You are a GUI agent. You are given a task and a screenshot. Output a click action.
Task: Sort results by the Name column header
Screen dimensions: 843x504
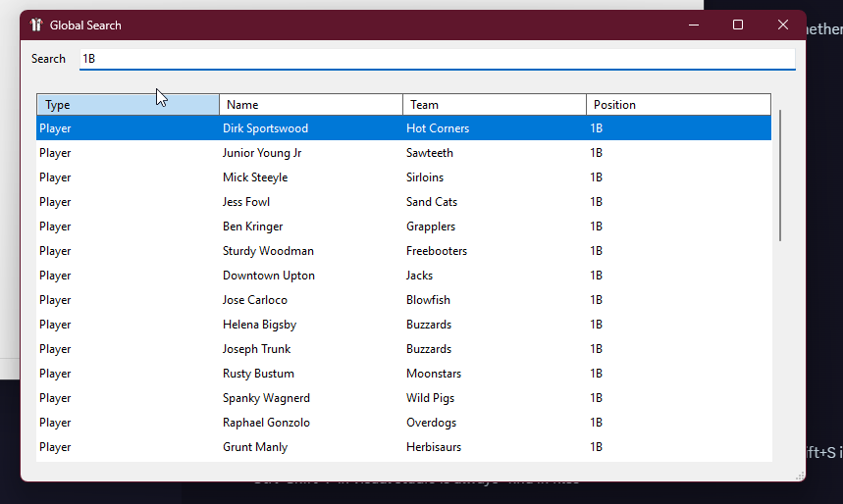[311, 105]
